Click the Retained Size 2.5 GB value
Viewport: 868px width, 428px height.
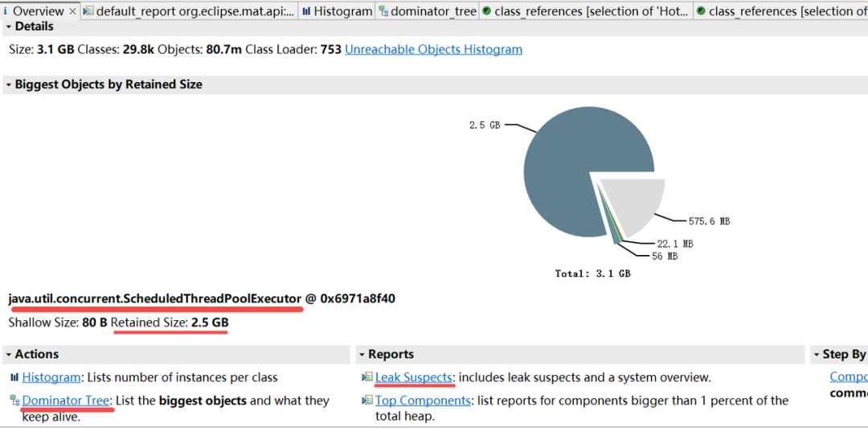click(210, 322)
